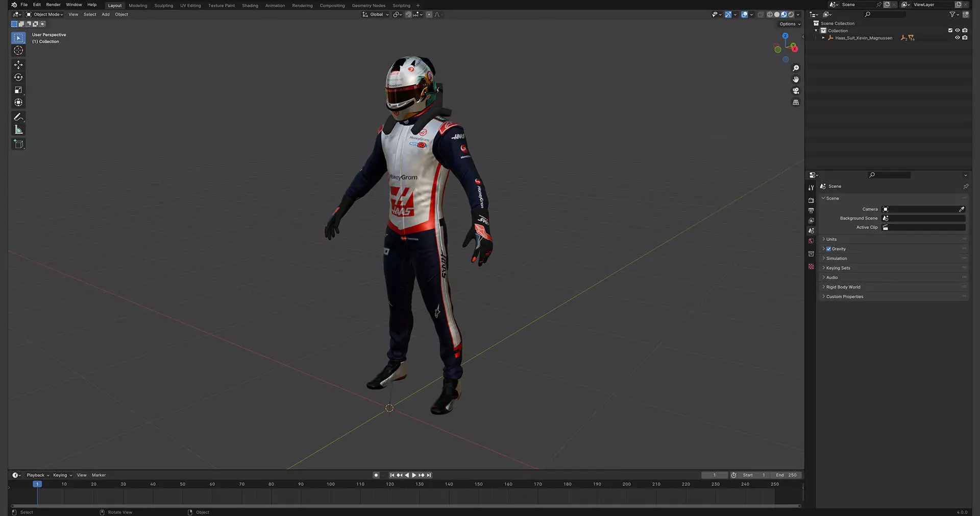Click the Blender logo menu icon
The image size is (980, 516).
14,5
